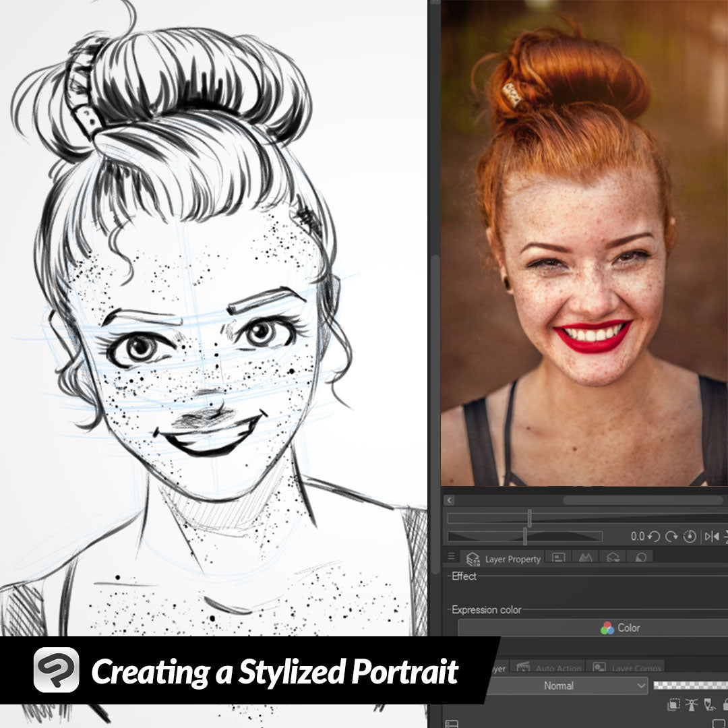
Task: Click the left scroll arrow under the photo
Action: 450,500
